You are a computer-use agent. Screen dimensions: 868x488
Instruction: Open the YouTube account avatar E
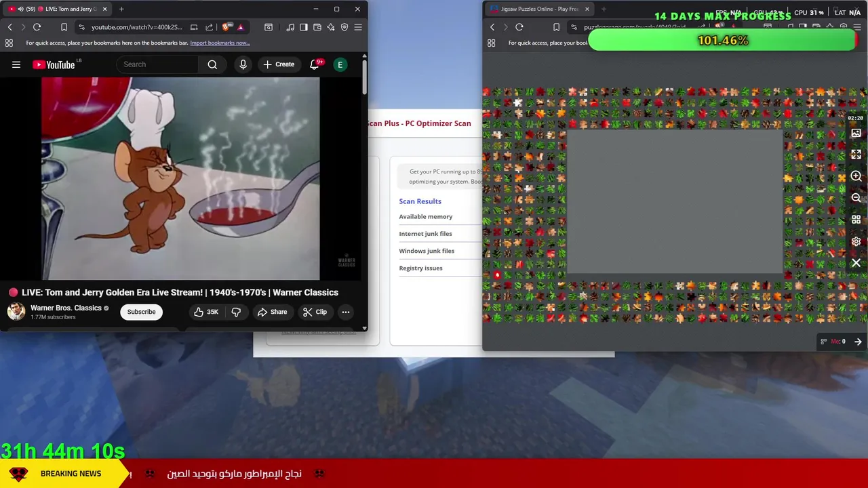point(340,64)
